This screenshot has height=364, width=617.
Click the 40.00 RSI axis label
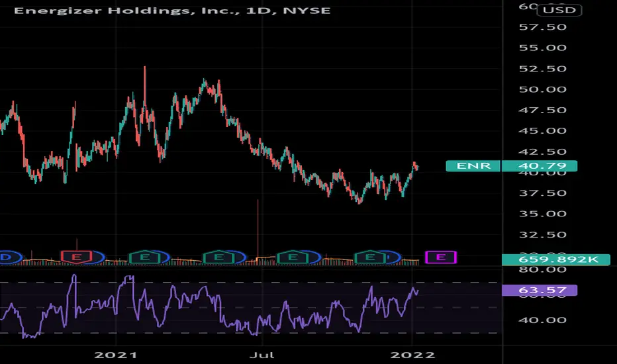point(543,320)
